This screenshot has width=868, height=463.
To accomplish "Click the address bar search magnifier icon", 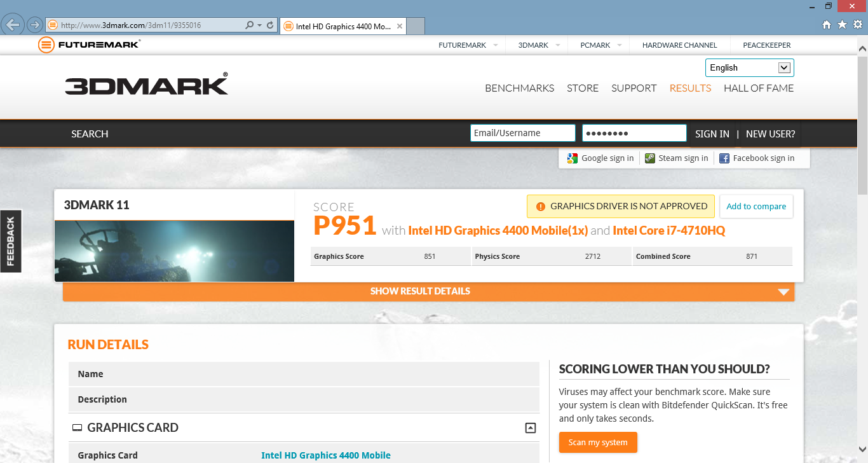I will coord(250,25).
